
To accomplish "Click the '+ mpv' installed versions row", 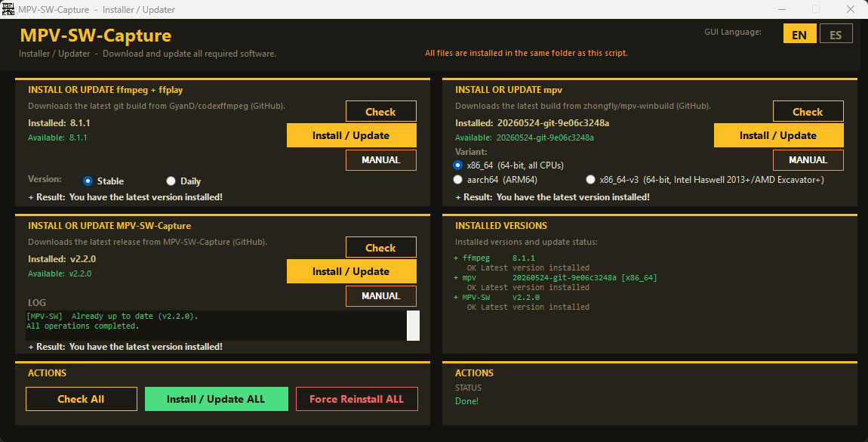I will (556, 277).
